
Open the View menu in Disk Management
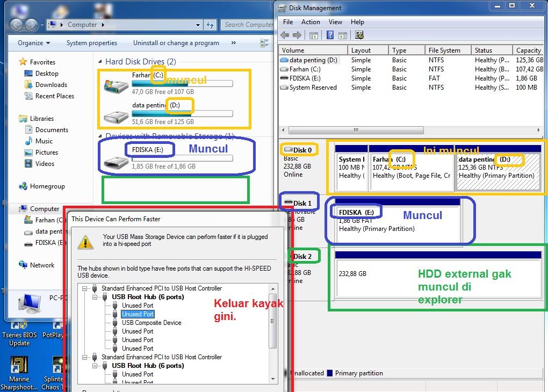coord(335,21)
